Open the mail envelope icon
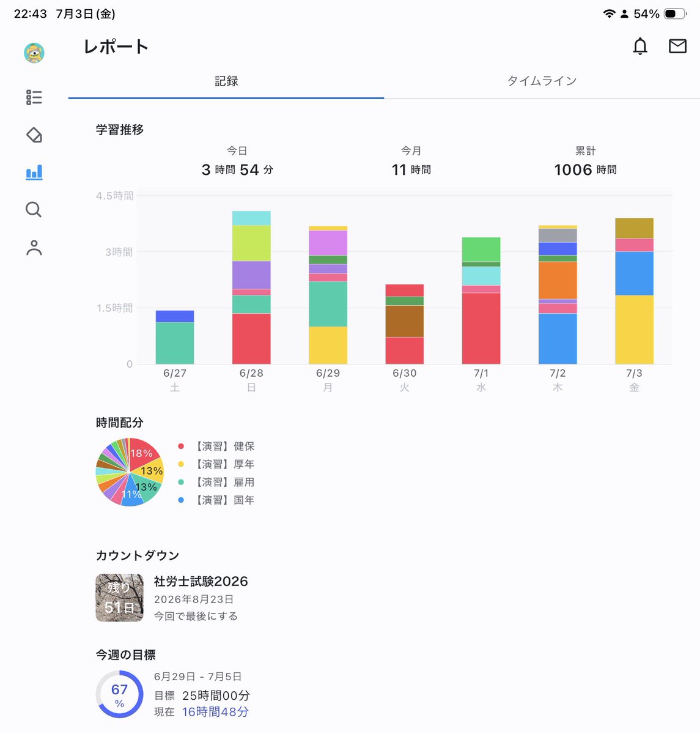This screenshot has height=734, width=700. point(677,46)
